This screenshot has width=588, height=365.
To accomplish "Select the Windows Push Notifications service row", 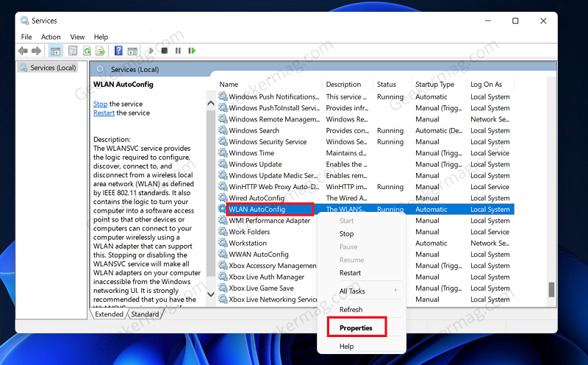I will pos(366,96).
